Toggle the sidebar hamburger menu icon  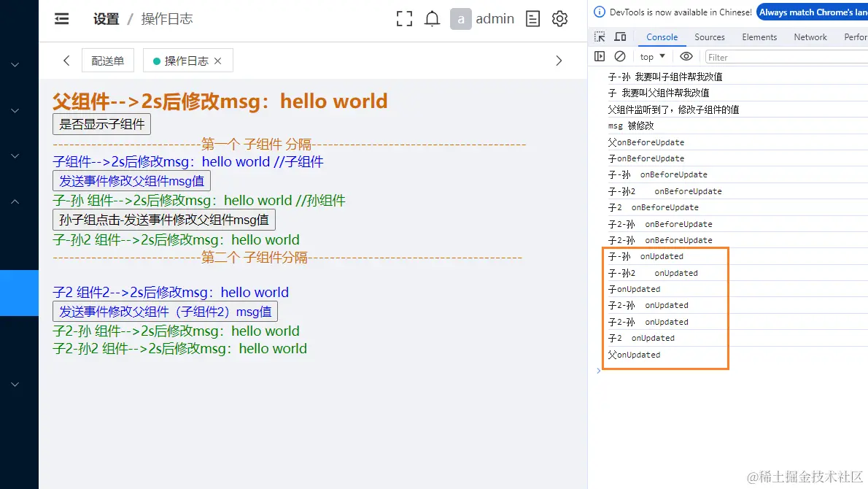[61, 19]
